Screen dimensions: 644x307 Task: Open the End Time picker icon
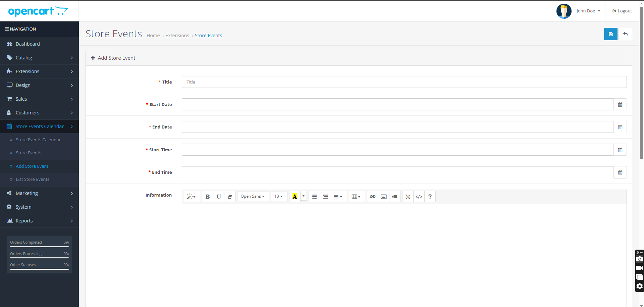(x=620, y=172)
